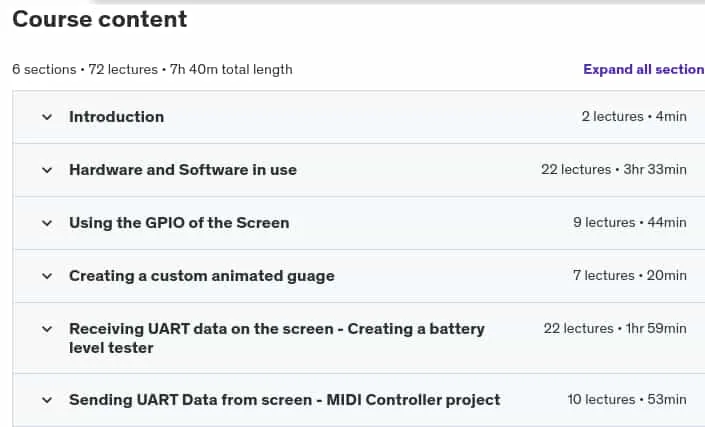Screen dimensions: 705x427
Task: Click the 7 lectures 20min label
Action: pyautogui.click(x=629, y=275)
